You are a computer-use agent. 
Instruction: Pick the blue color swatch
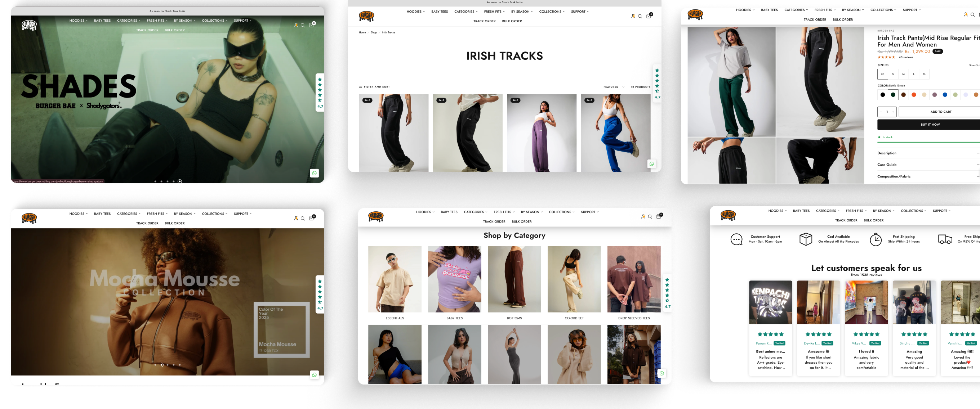(x=945, y=95)
